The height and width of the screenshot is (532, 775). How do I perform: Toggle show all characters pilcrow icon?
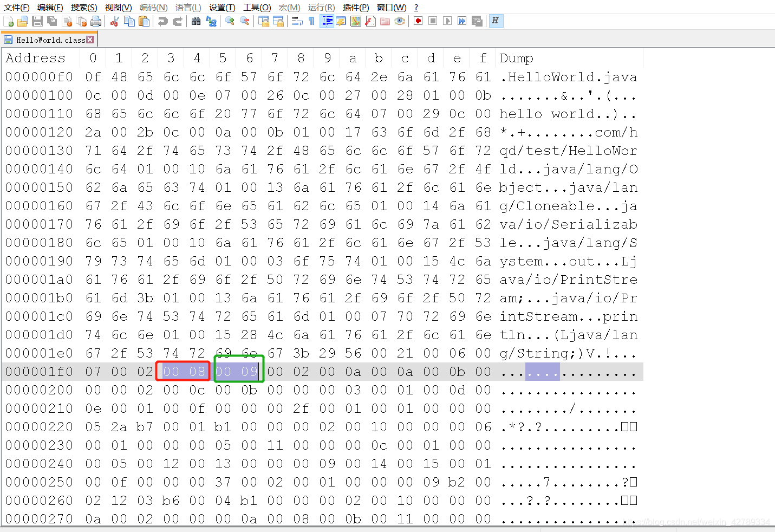311,21
